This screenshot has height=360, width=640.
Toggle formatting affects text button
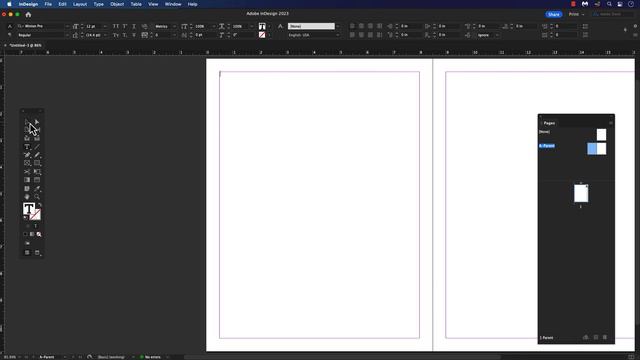pyautogui.click(x=36, y=226)
